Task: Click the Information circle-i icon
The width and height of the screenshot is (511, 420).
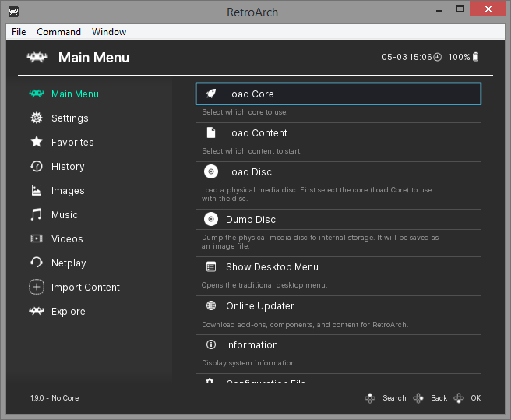Action: [x=211, y=344]
